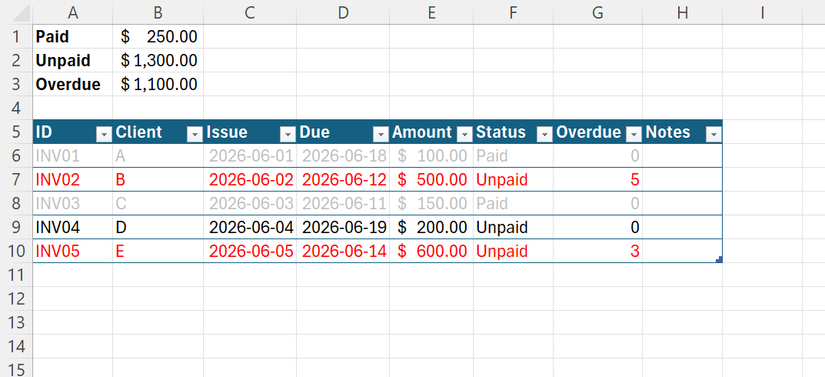Select column I header
This screenshot has height=377, width=825.
762,13
